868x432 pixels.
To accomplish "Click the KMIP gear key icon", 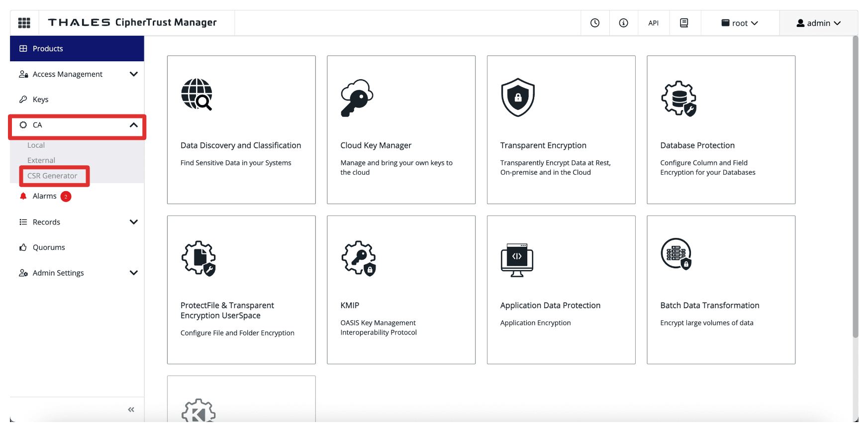I will (359, 258).
